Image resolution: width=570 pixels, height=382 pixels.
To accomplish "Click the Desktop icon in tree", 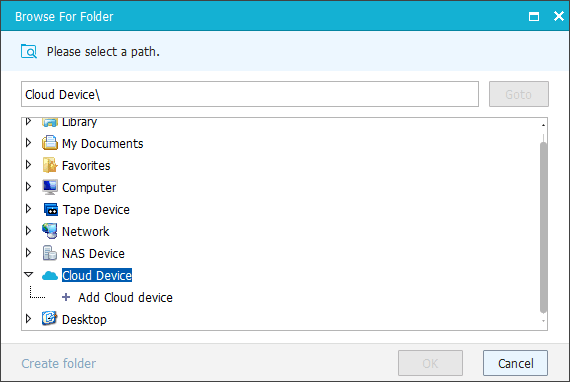I will pyautogui.click(x=49, y=318).
